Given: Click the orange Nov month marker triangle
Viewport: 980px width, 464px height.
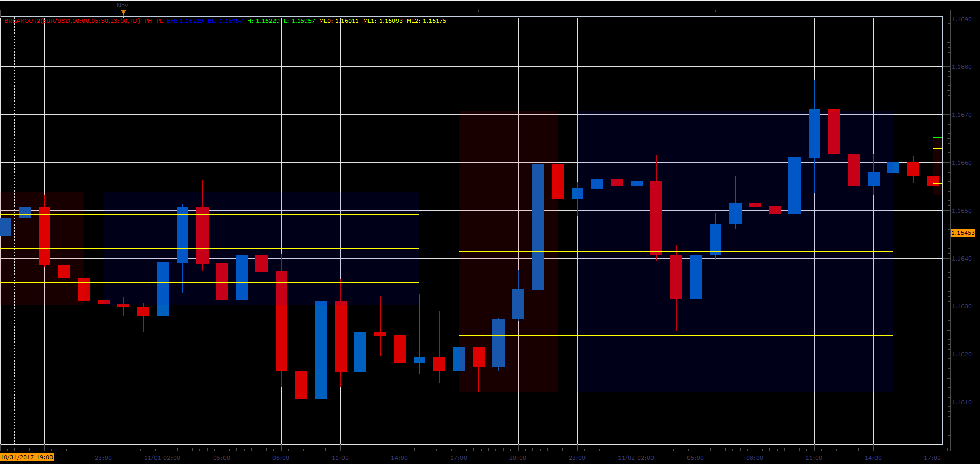Looking at the screenshot, I should (123, 12).
